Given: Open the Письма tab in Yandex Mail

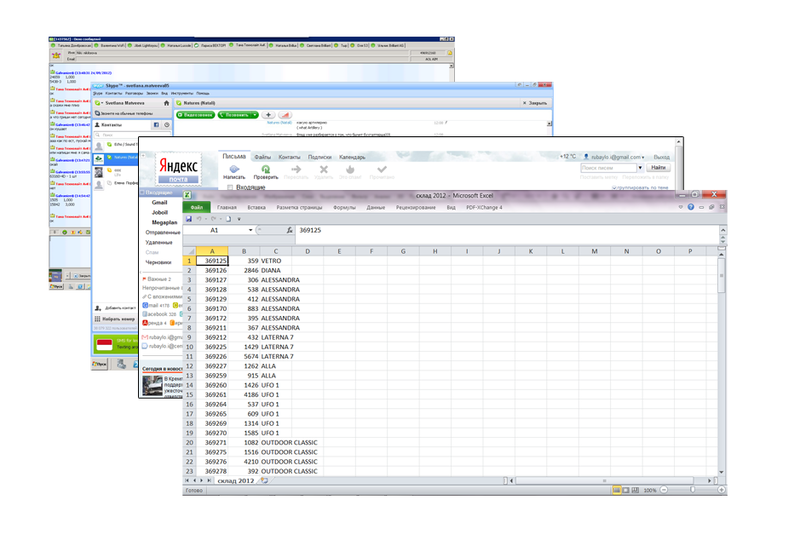Looking at the screenshot, I should [x=234, y=156].
